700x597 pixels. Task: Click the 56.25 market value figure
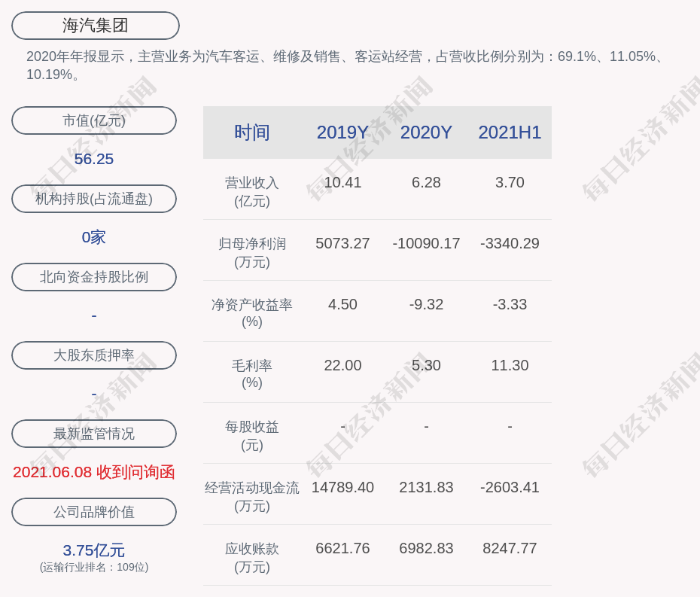94,159
